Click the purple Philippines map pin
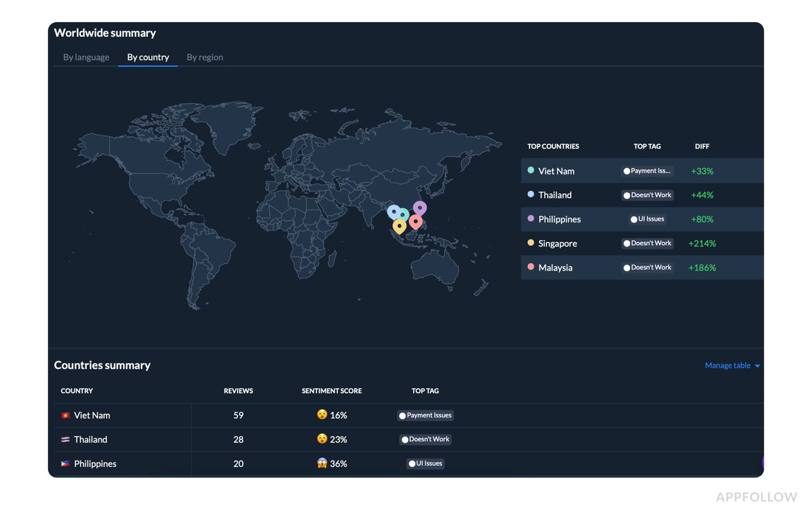 coord(420,207)
